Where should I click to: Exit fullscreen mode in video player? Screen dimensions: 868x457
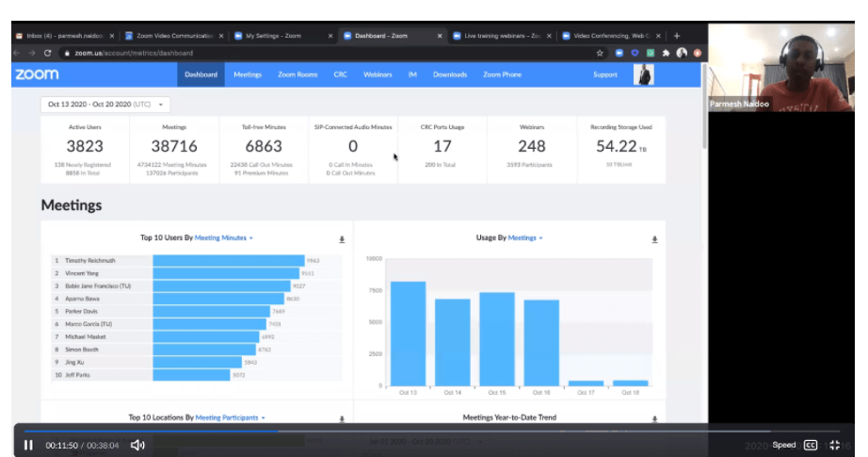coord(834,445)
